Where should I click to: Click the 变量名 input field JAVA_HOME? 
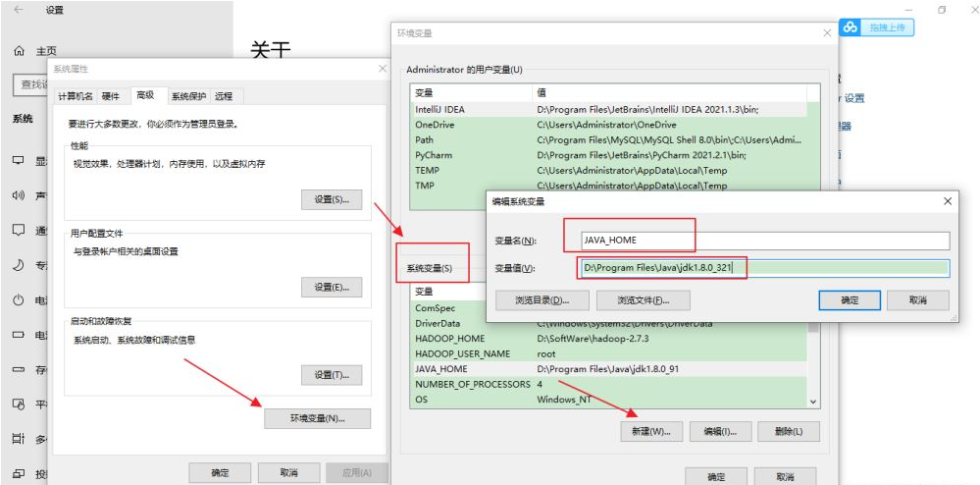point(765,241)
